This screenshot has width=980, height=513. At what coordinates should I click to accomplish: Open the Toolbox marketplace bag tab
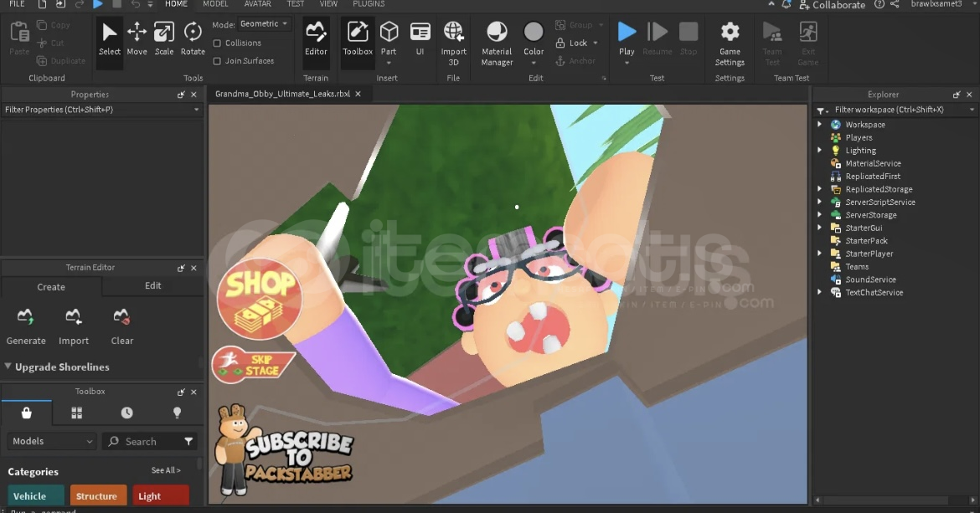(26, 413)
